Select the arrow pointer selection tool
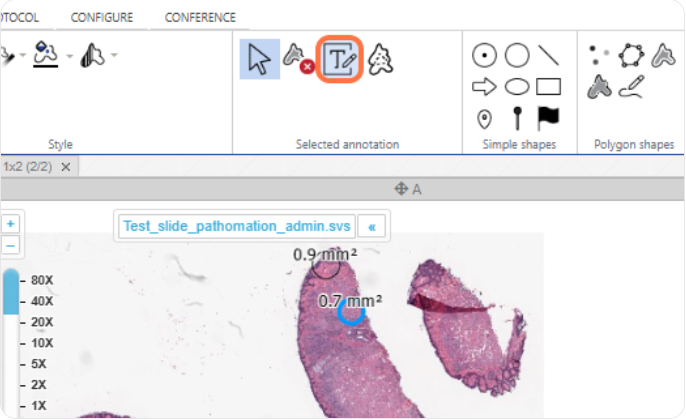Image resolution: width=686 pixels, height=420 pixels. click(x=259, y=59)
